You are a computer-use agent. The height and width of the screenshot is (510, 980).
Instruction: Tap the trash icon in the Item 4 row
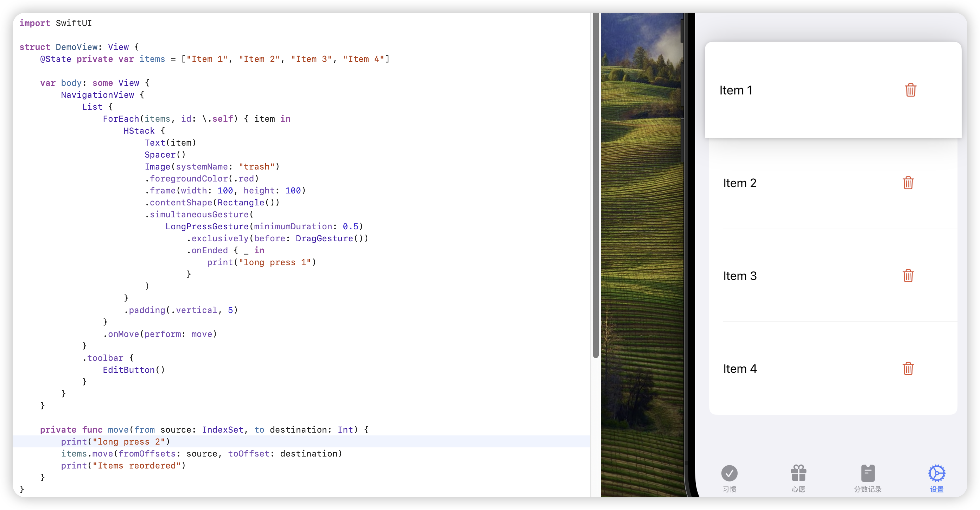[x=908, y=369]
